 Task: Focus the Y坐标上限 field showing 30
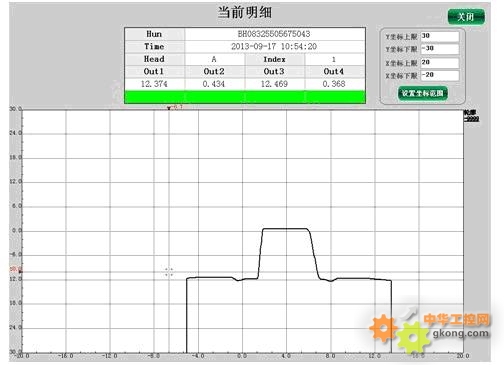(x=440, y=36)
